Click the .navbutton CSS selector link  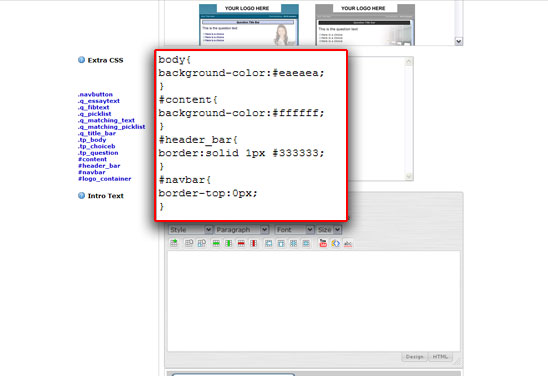tap(95, 94)
